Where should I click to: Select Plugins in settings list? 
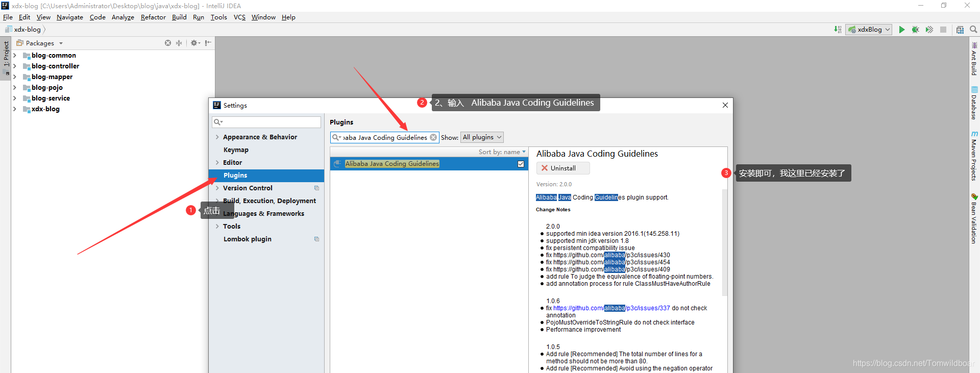266,176
